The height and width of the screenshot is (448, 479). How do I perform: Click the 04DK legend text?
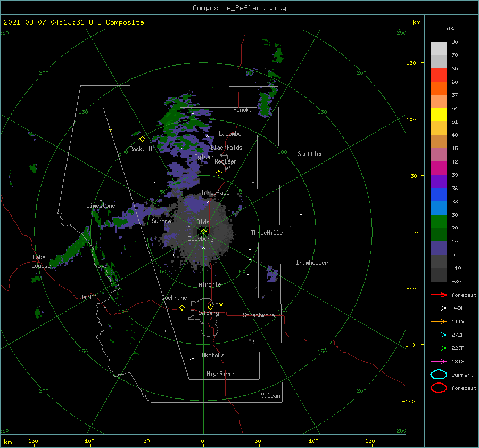pyautogui.click(x=458, y=308)
